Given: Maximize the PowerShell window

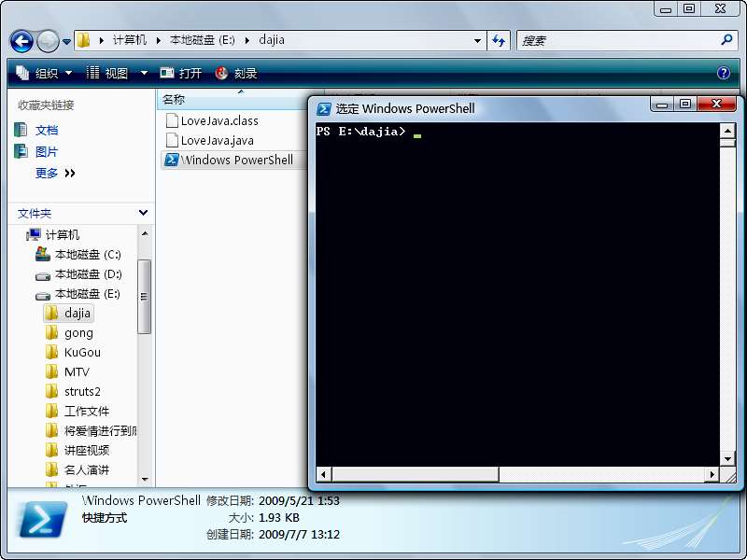Looking at the screenshot, I should 685,105.
